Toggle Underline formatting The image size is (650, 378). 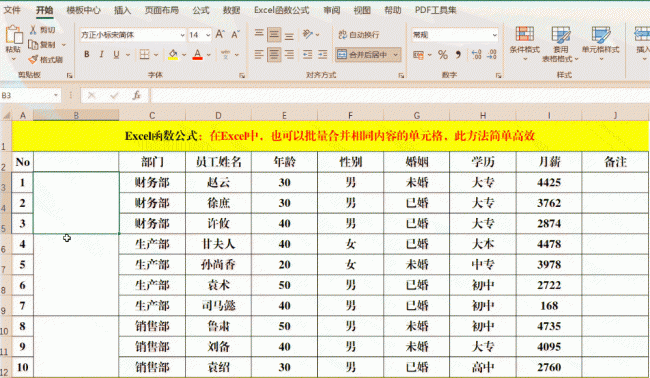pos(116,54)
